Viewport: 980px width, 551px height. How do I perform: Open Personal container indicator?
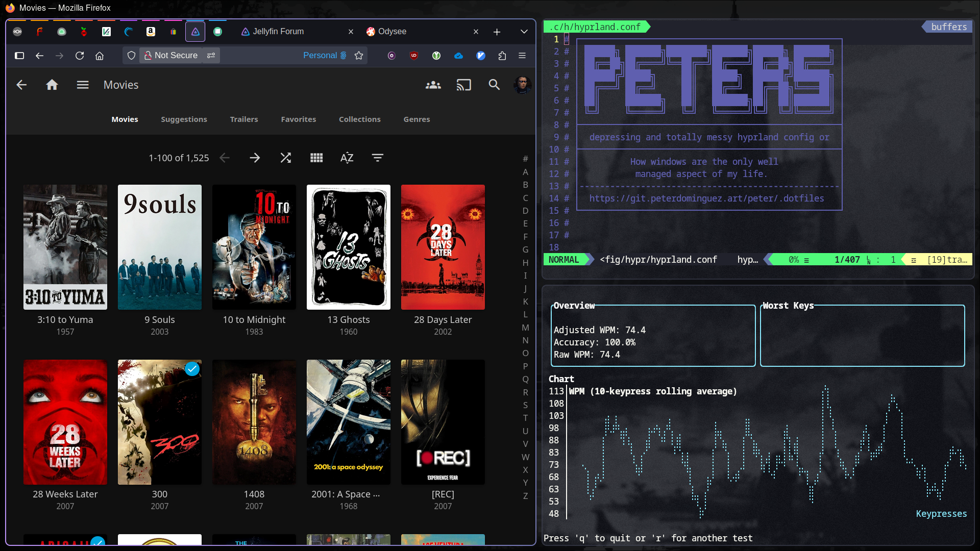325,56
